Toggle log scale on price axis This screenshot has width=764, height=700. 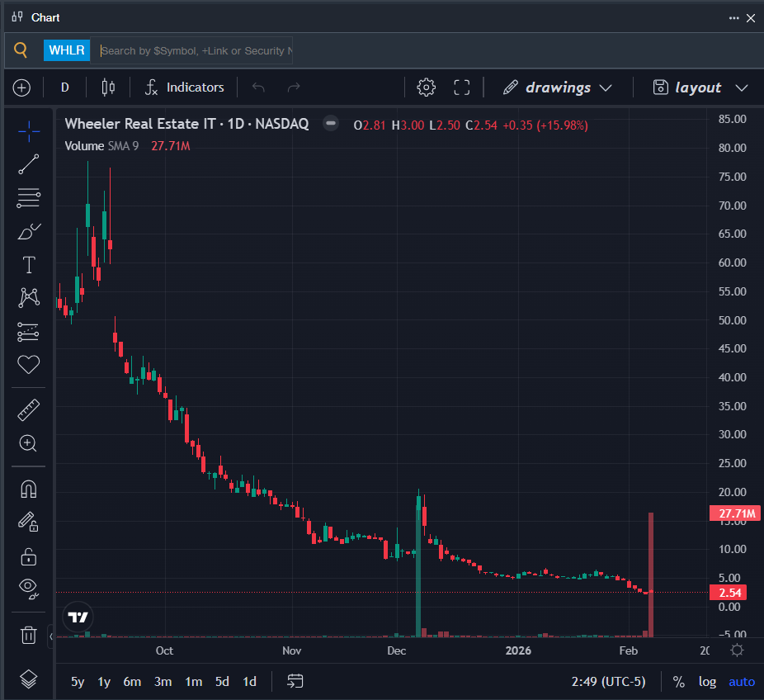(707, 682)
